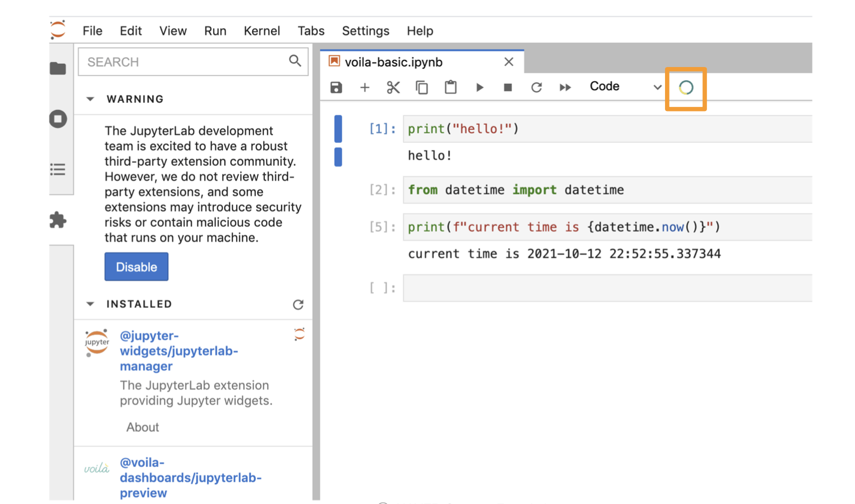Insert a cell below with plus icon
Screen dimensions: 855x504
click(364, 87)
